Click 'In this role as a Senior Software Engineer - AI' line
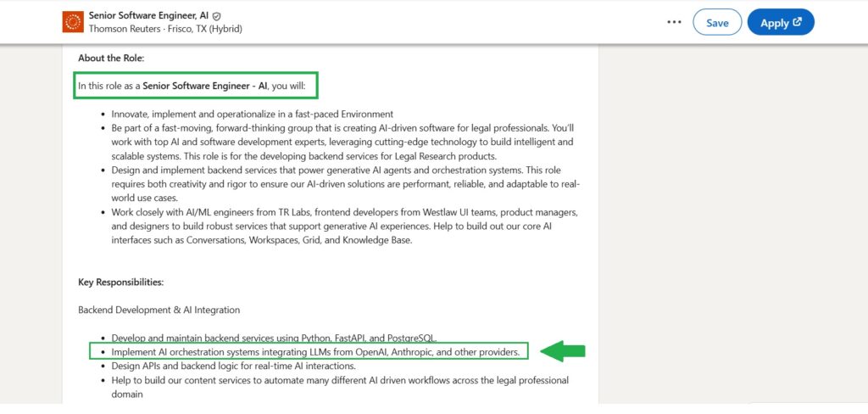The image size is (868, 414). click(x=192, y=87)
